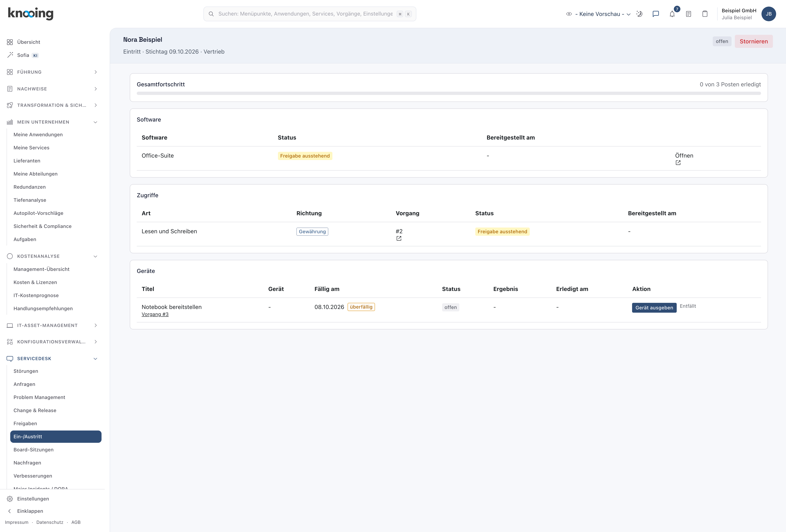The height and width of the screenshot is (532, 786).
Task: Open the chat messages icon
Action: (656, 14)
